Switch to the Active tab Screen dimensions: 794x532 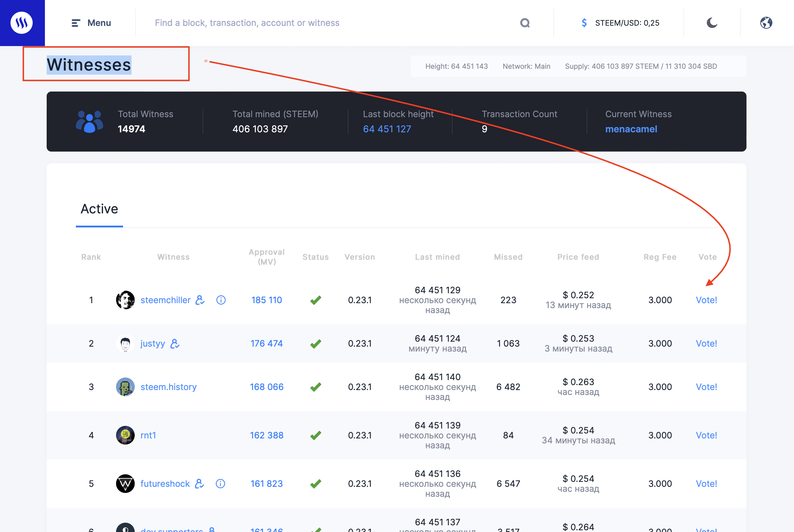tap(99, 209)
